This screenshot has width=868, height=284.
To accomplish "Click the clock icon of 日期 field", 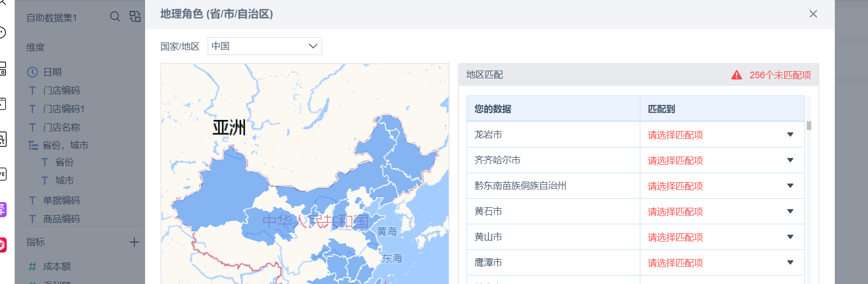I will [33, 72].
